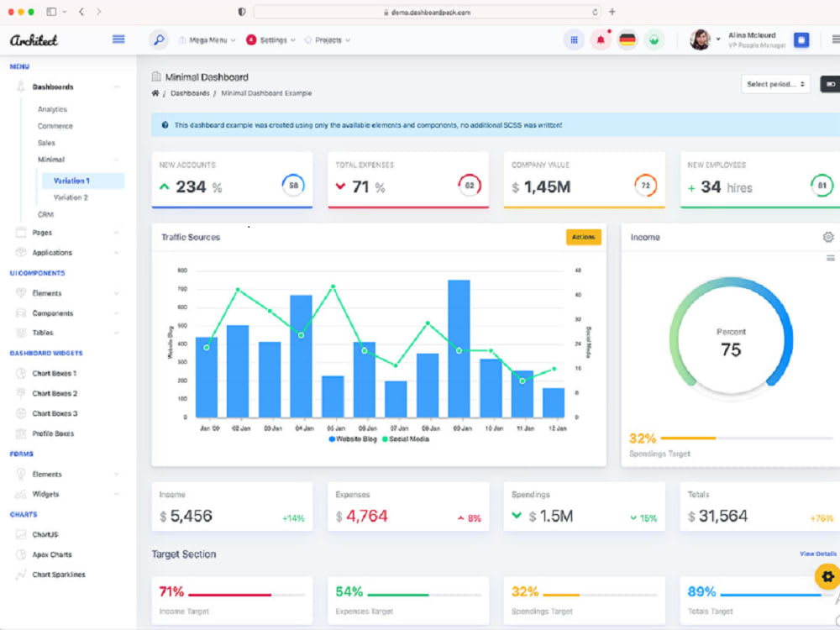Open the search magnifier icon

[x=159, y=39]
